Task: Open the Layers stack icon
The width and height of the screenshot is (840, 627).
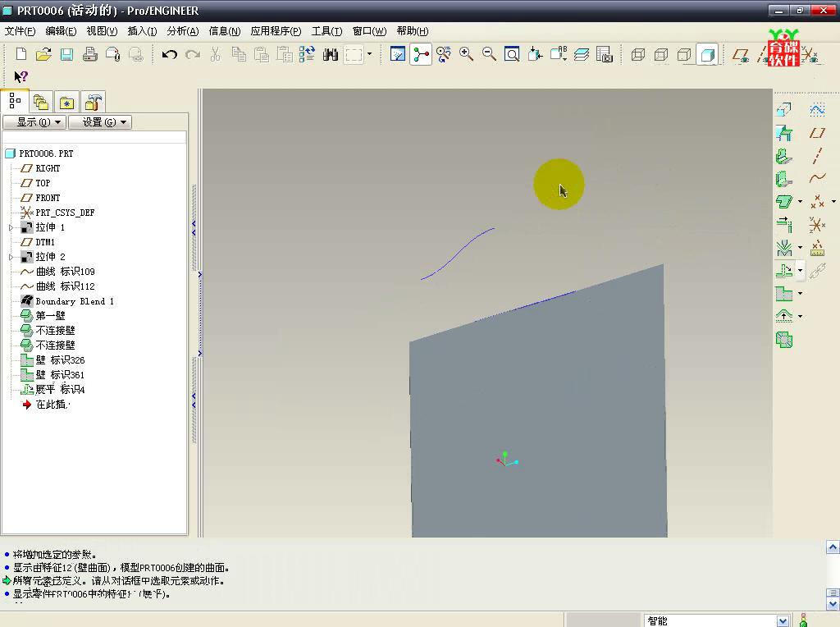Action: [x=582, y=54]
